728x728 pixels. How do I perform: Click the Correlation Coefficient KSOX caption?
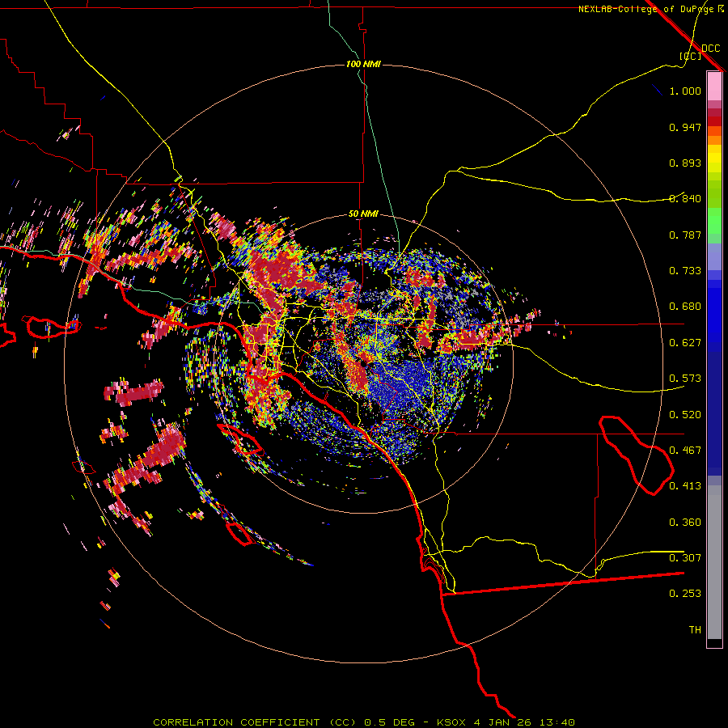(364, 722)
